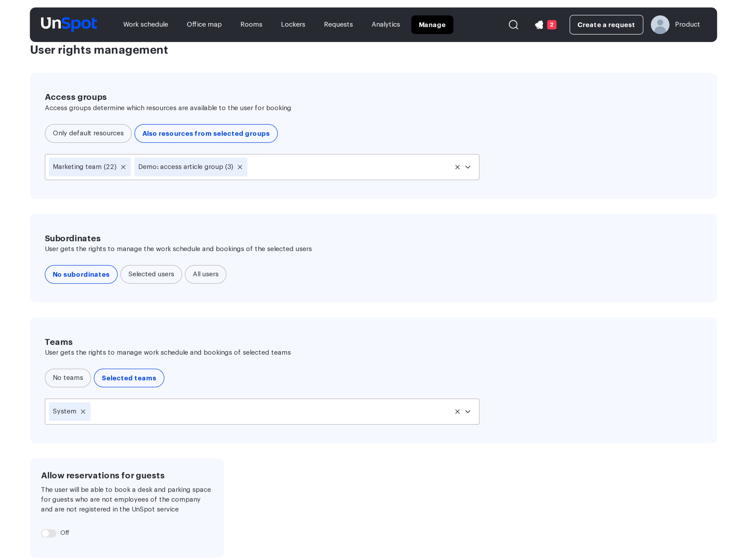Open Analytics page
The width and height of the screenshot is (747, 560).
point(386,24)
